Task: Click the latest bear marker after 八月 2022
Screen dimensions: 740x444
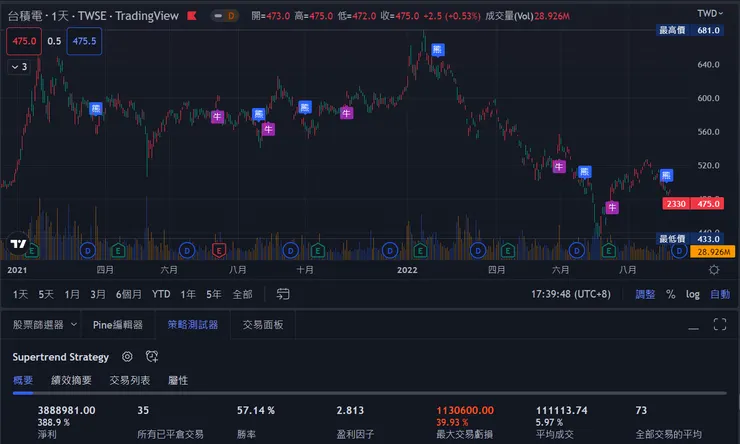Action: [x=666, y=176]
